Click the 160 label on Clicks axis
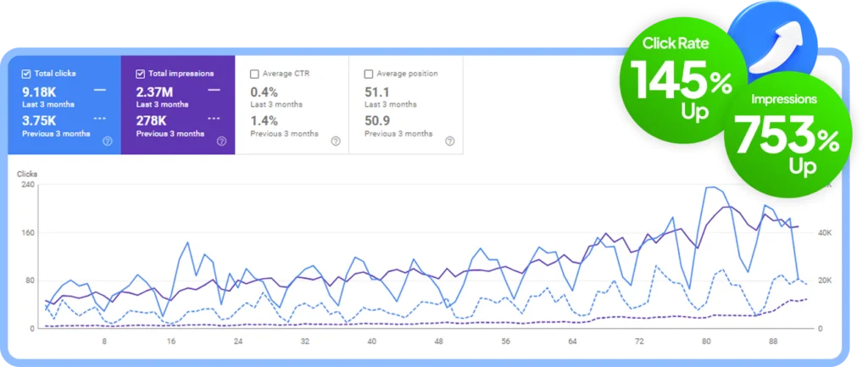 click(26, 233)
